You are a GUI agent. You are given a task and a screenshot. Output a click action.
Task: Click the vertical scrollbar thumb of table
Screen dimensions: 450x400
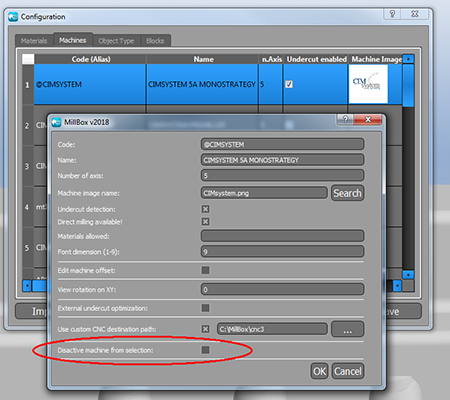point(408,85)
